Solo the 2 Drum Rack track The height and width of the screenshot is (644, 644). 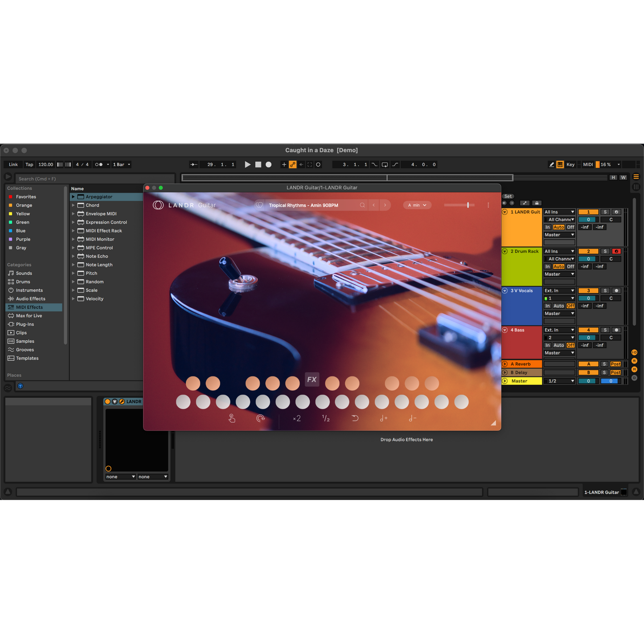click(605, 251)
